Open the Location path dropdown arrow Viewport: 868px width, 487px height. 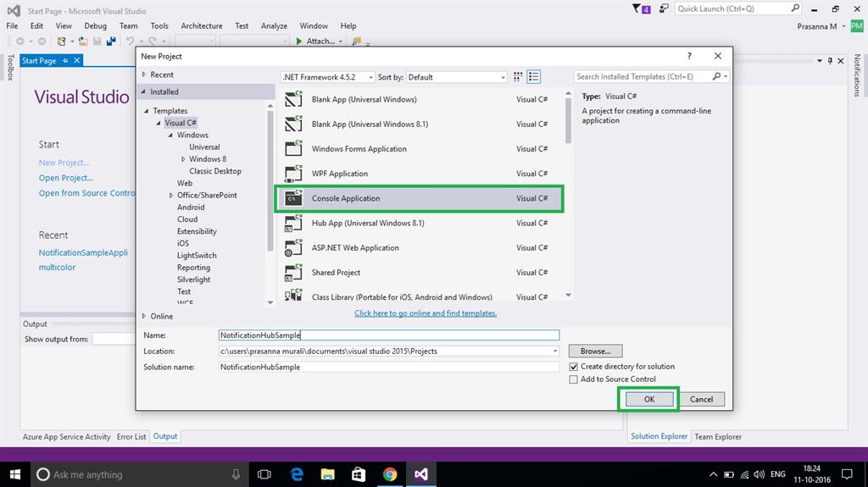554,351
